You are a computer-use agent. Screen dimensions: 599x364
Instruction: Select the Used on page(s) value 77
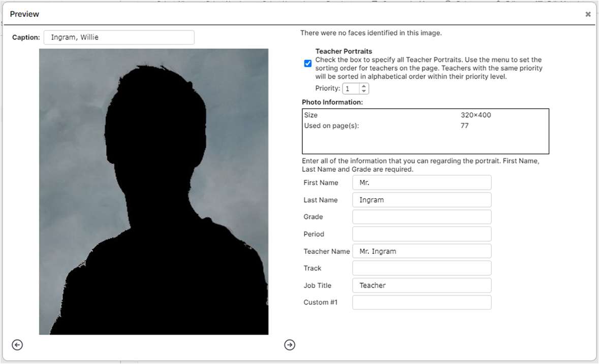point(464,125)
